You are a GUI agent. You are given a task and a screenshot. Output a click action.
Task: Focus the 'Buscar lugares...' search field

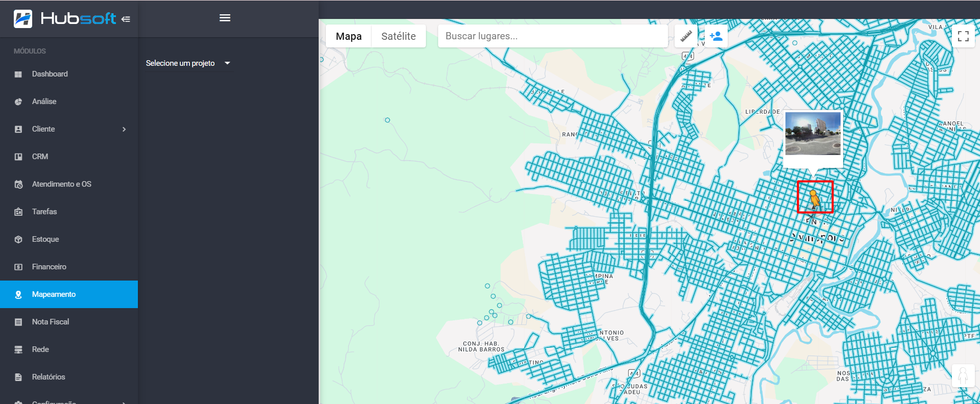click(553, 36)
